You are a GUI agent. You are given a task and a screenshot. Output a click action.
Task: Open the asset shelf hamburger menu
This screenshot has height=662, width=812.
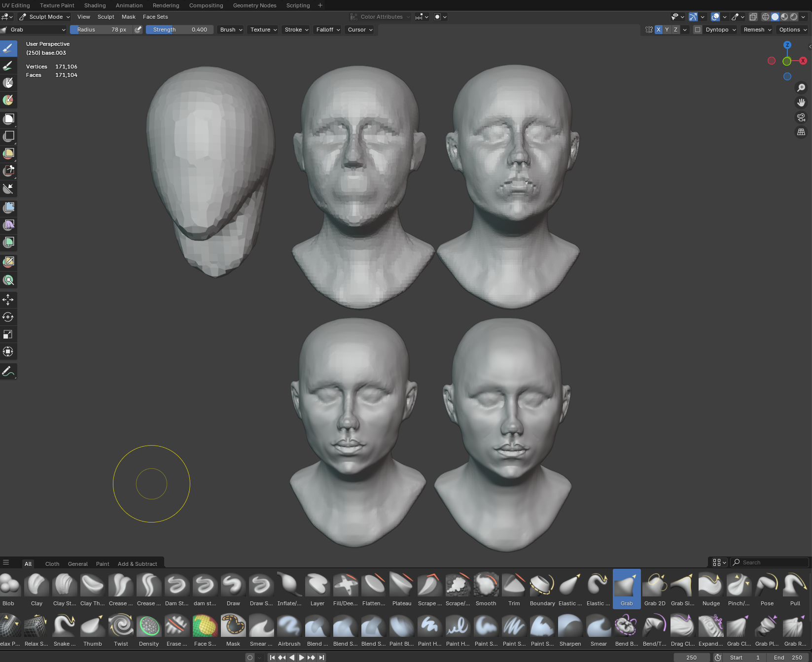6,562
